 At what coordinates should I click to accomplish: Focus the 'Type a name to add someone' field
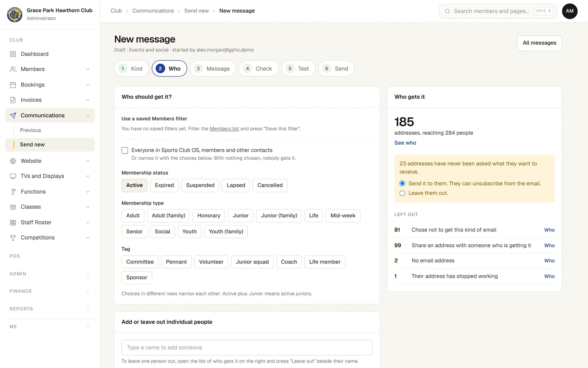[x=247, y=348]
